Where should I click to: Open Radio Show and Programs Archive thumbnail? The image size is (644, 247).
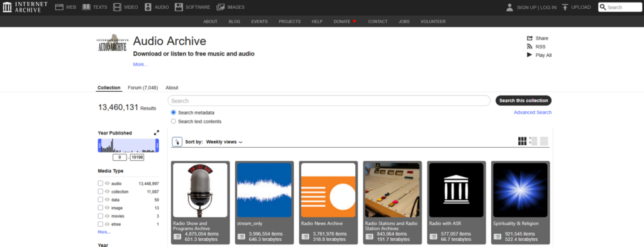click(200, 190)
